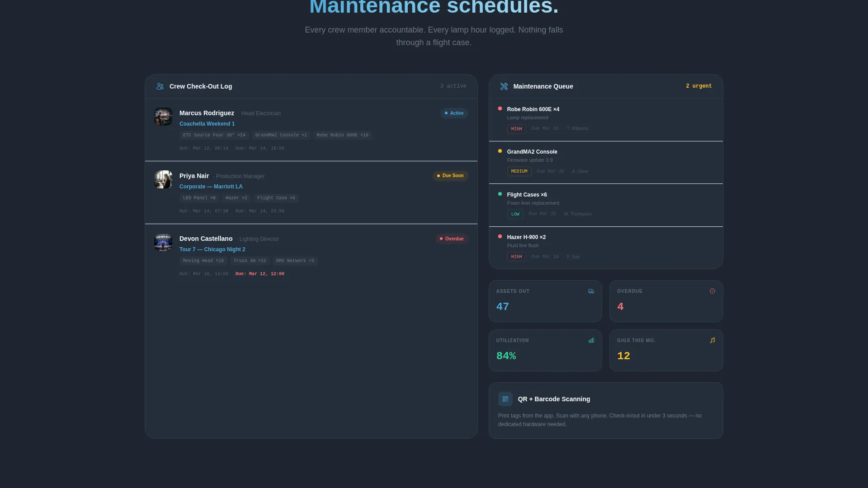Click HIGH priority badge on Robe Robin row
The width and height of the screenshot is (868, 488).
pyautogui.click(x=516, y=129)
